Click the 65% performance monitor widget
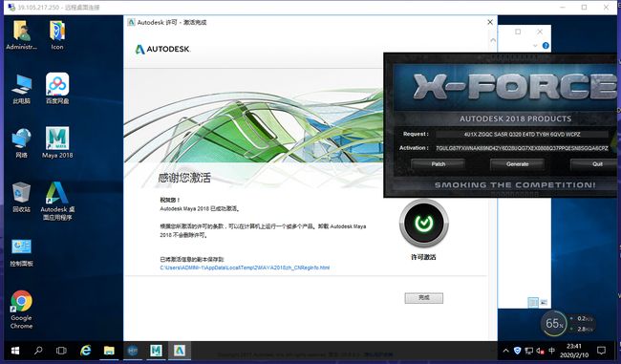The height and width of the screenshot is (364, 621). (x=554, y=324)
